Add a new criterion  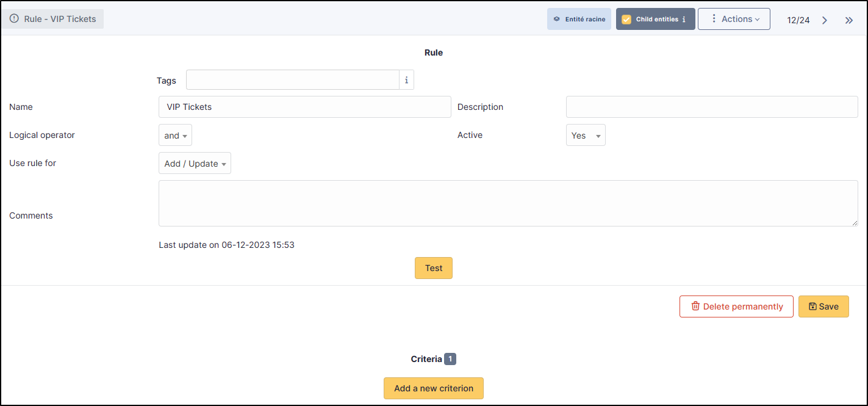click(433, 388)
